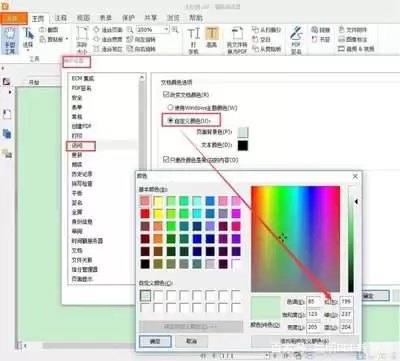Click Image Annotation (图像标注) tool

[x=352, y=39]
